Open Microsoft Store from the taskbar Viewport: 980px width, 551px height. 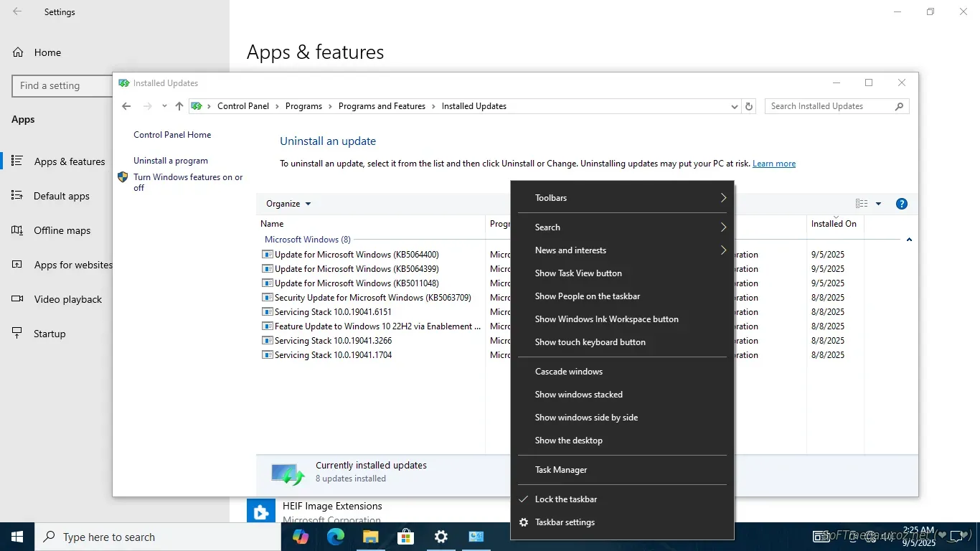(x=406, y=537)
